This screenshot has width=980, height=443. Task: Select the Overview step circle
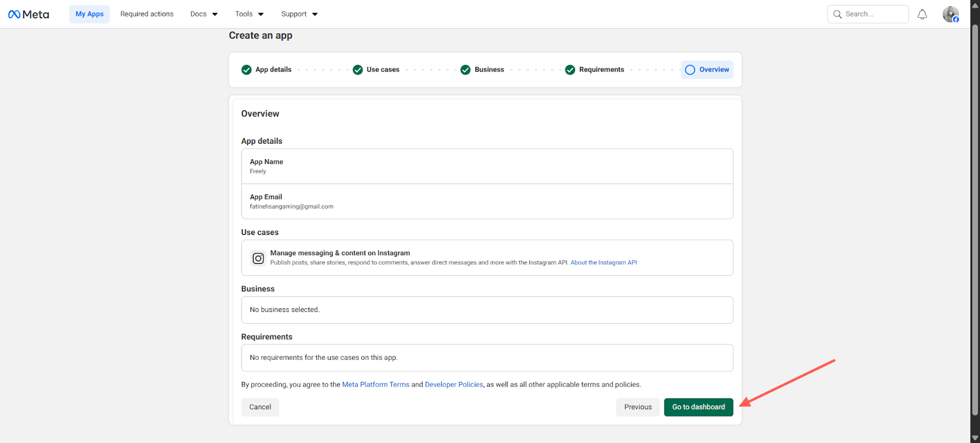(x=690, y=70)
